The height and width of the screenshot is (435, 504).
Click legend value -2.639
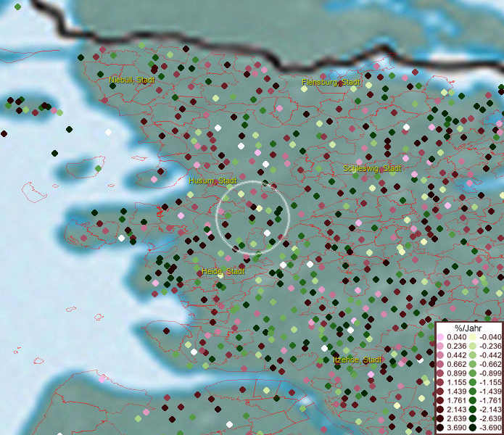point(490,418)
